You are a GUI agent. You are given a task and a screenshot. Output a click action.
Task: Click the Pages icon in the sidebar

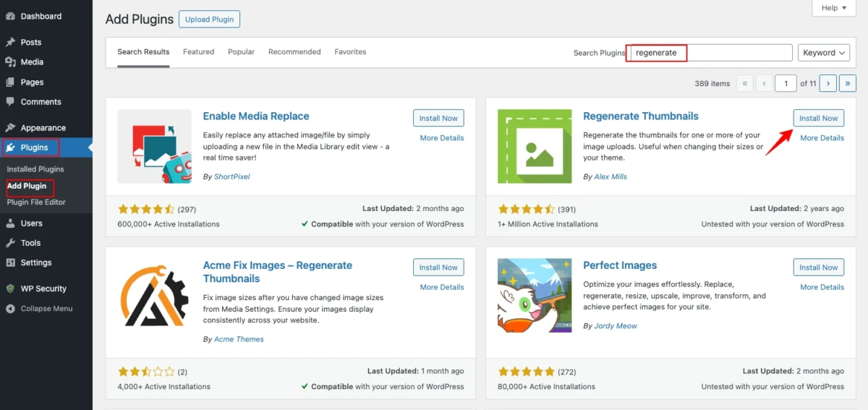(x=10, y=82)
